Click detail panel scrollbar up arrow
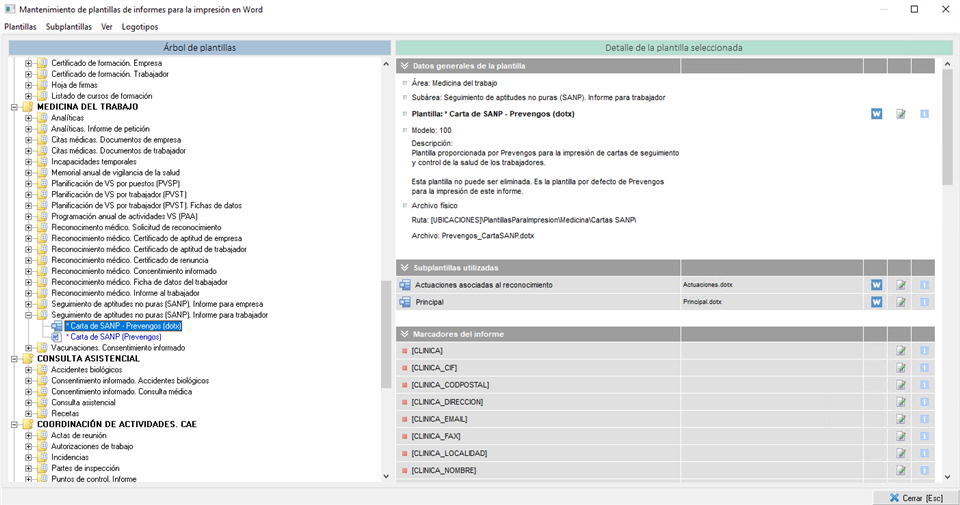Image resolution: width=960 pixels, height=505 pixels. tap(947, 64)
